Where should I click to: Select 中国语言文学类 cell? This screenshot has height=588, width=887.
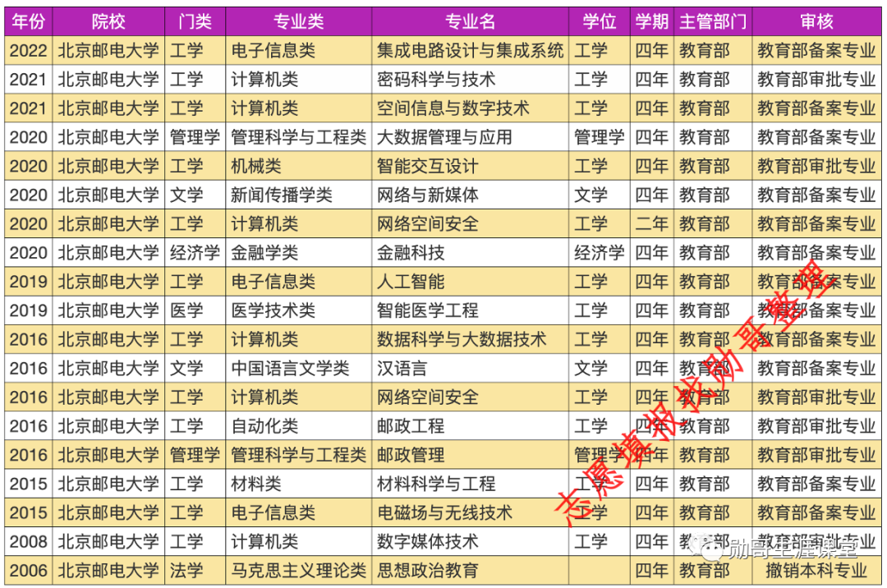(299, 369)
